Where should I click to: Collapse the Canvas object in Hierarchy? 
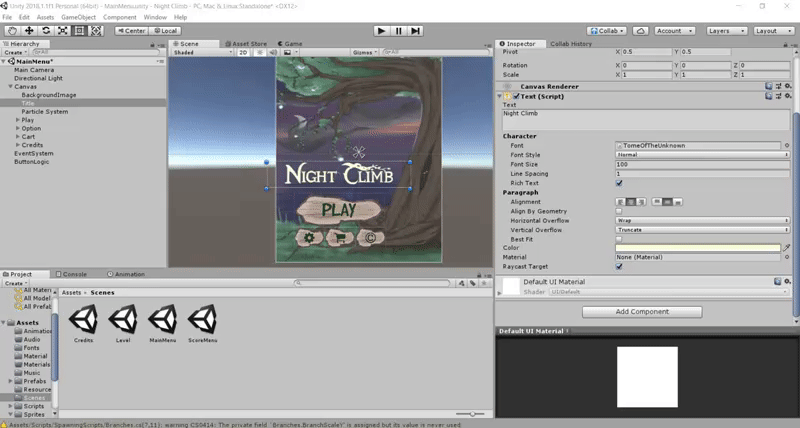(x=10, y=87)
